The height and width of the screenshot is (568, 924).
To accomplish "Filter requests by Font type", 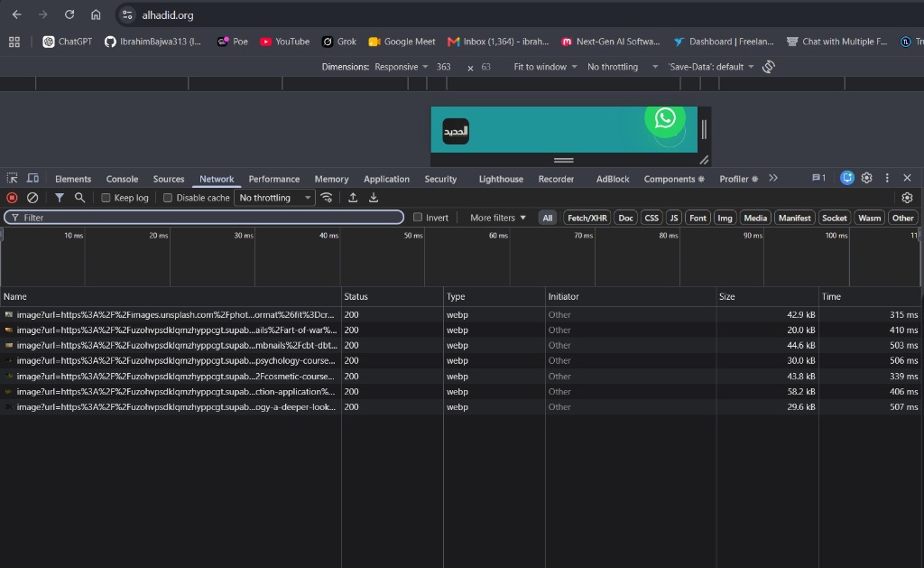I will click(x=698, y=218).
